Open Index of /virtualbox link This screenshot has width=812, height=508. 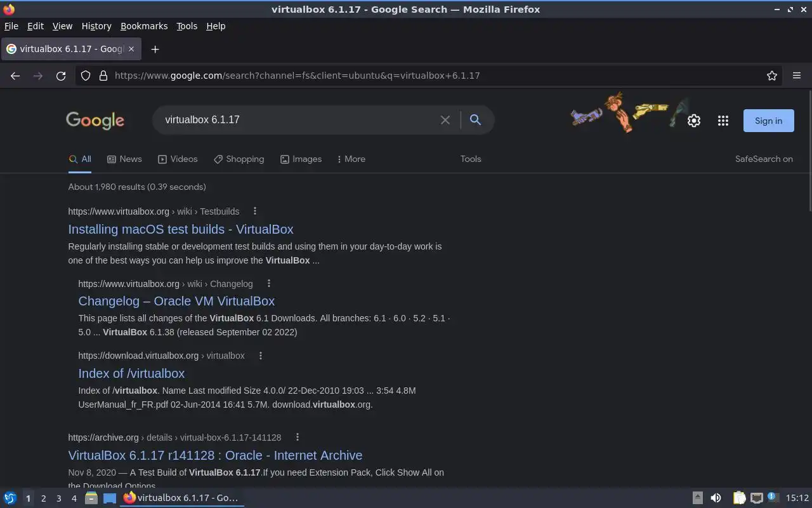click(131, 373)
